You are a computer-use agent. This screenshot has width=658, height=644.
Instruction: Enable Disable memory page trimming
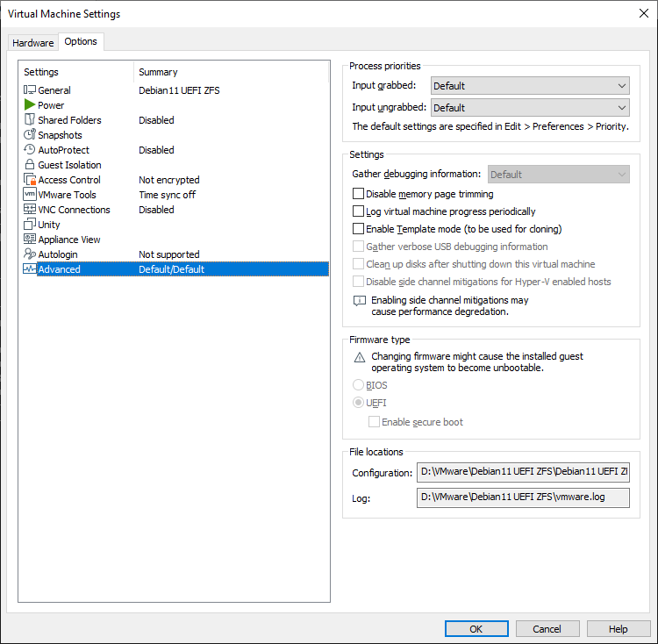point(358,194)
